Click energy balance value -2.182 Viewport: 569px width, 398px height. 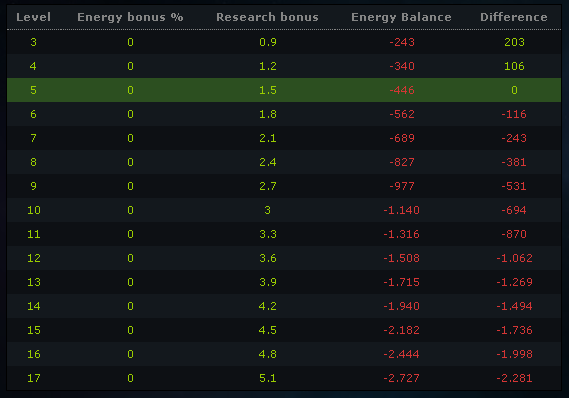[401, 330]
